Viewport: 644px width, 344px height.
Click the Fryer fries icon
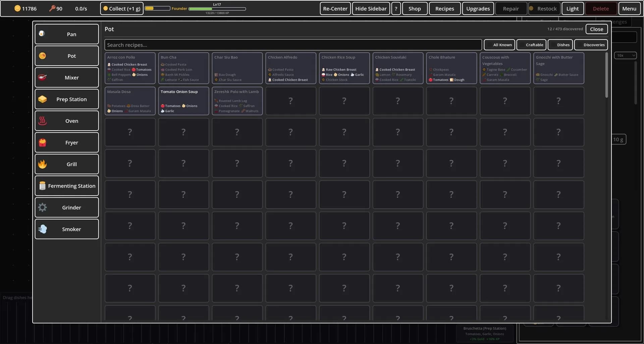[x=42, y=142]
